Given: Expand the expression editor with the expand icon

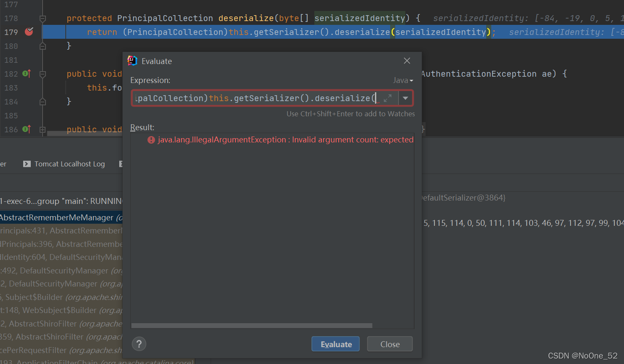Looking at the screenshot, I should 388,98.
